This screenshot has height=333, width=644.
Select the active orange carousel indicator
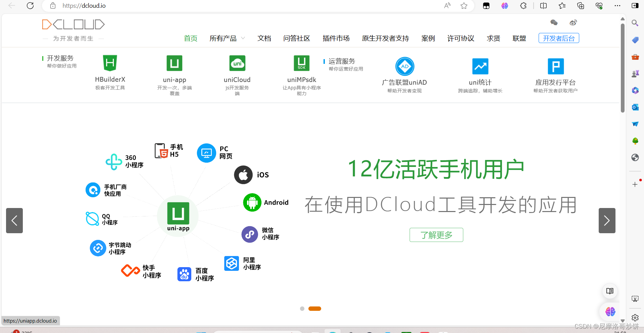pyautogui.click(x=315, y=308)
